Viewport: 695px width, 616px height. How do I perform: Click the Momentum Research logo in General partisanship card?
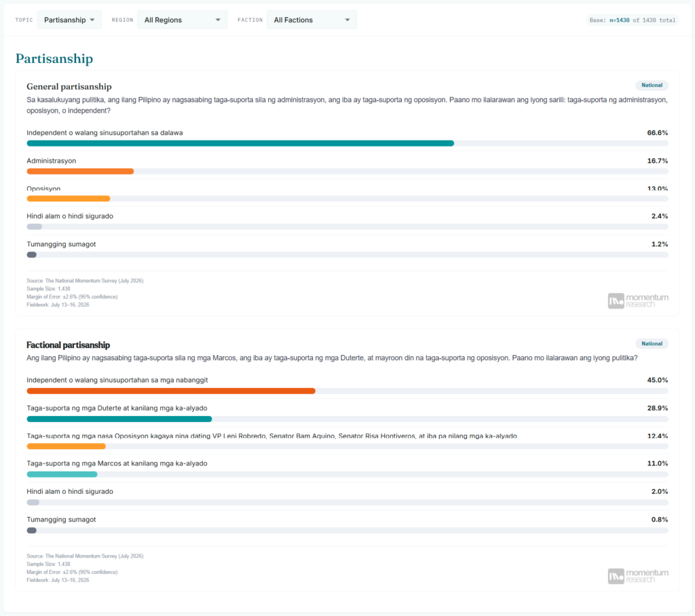click(638, 301)
